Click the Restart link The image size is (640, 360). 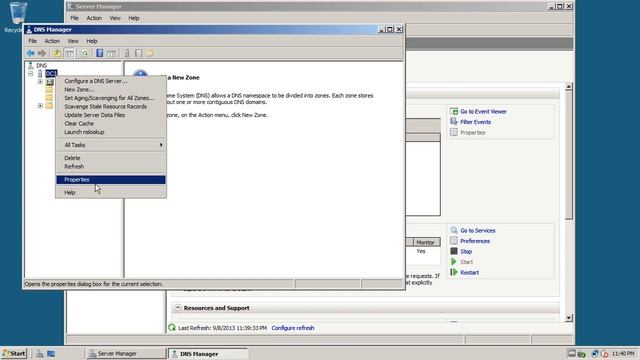[x=469, y=273]
